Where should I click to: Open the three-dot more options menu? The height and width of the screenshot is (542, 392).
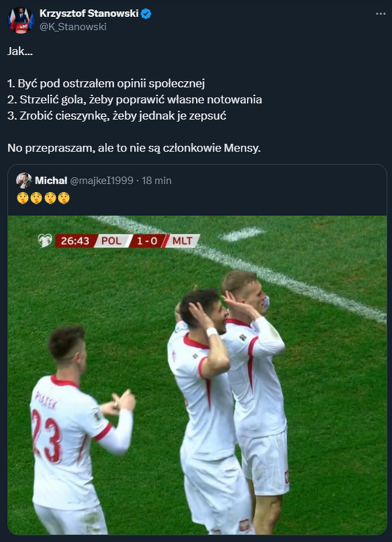pyautogui.click(x=380, y=14)
